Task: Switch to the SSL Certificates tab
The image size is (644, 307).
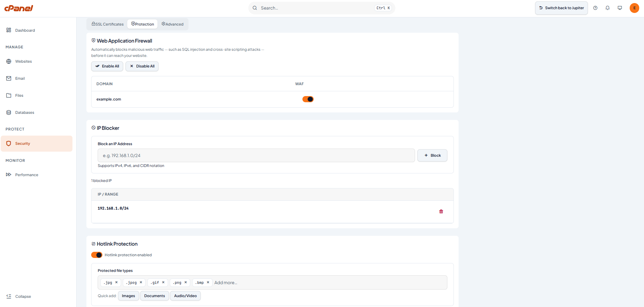Action: click(108, 24)
